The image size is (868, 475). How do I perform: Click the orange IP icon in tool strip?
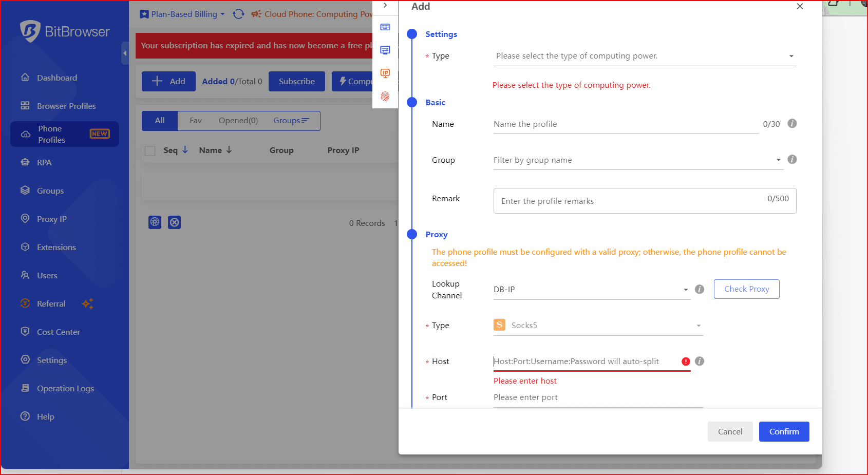point(385,73)
